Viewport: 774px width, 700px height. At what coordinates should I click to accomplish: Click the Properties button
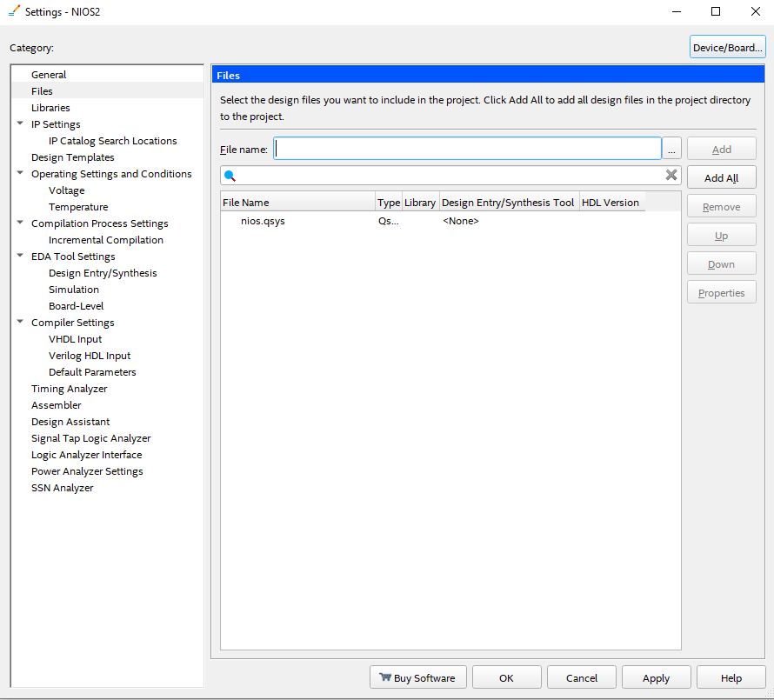[721, 293]
